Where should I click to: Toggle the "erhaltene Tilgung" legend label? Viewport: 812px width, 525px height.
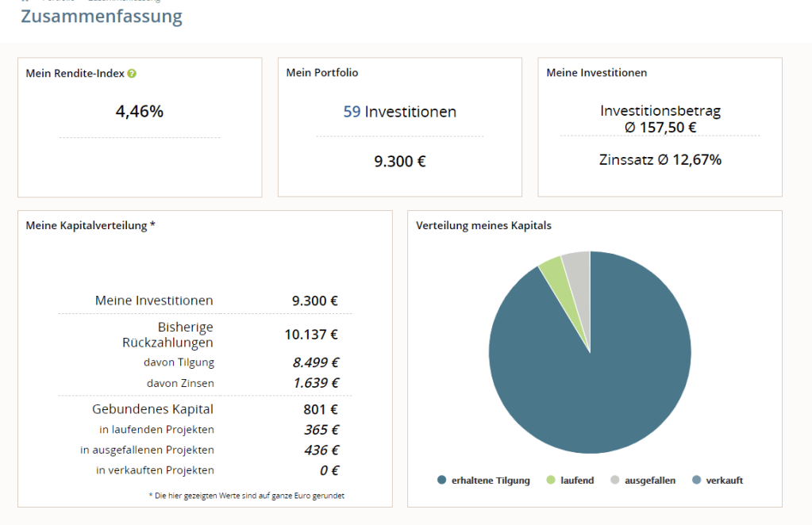(x=491, y=481)
